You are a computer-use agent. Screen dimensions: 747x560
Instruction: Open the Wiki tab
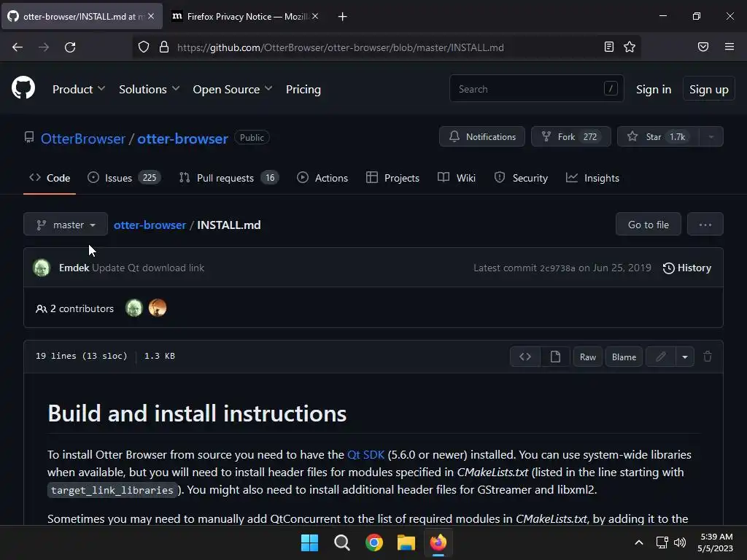[457, 178]
